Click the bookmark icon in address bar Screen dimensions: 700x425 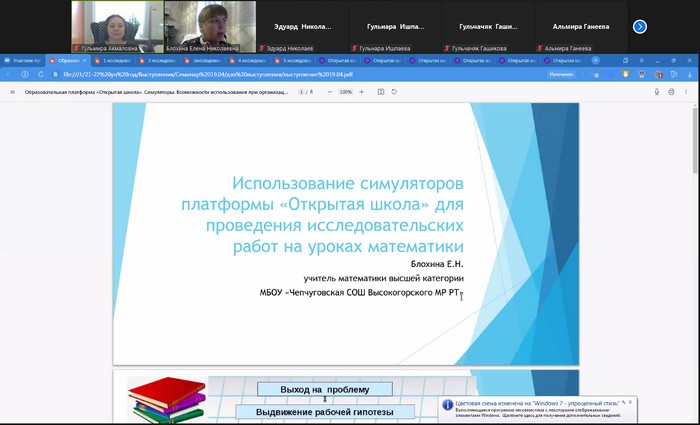coord(596,75)
